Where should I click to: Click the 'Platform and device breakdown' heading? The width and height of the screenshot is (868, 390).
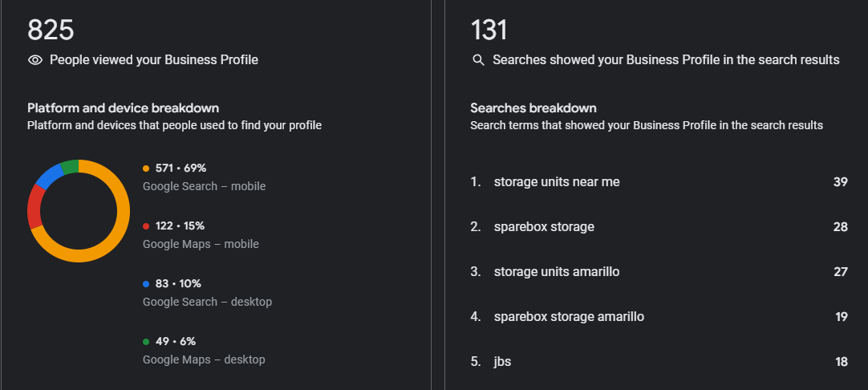click(x=124, y=108)
